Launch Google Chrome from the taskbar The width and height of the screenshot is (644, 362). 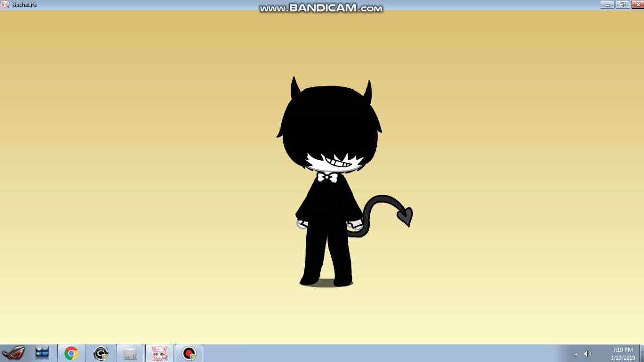pos(71,353)
